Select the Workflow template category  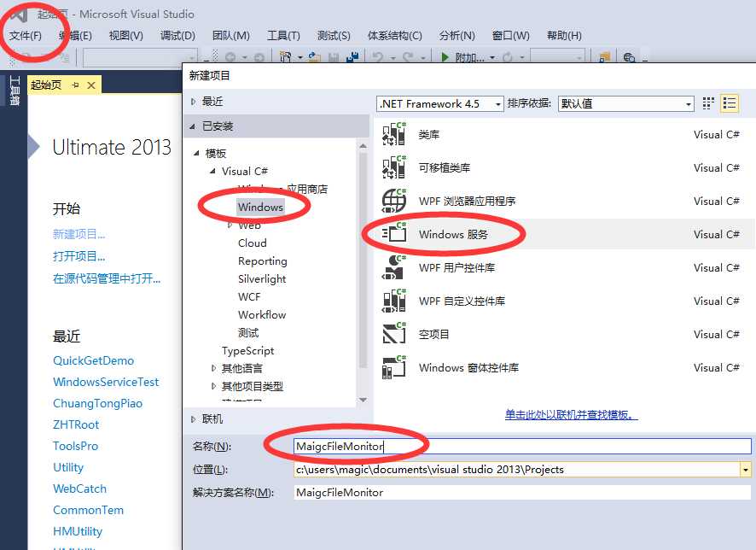(262, 314)
